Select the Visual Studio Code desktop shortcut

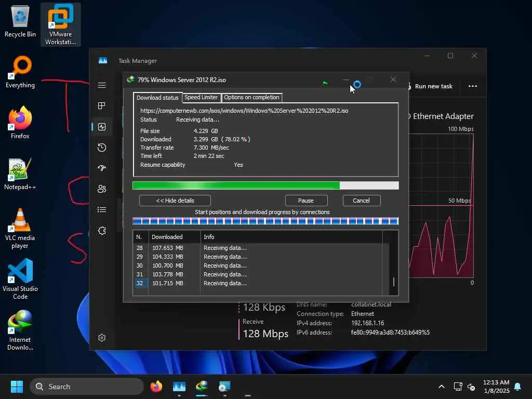[x=20, y=279]
